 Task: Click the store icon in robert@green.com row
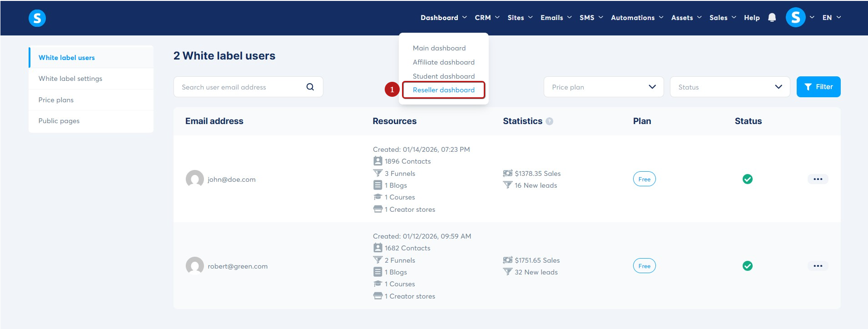pyautogui.click(x=378, y=296)
